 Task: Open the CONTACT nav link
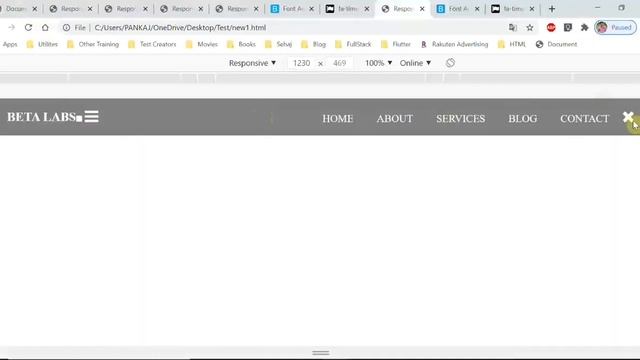point(584,118)
